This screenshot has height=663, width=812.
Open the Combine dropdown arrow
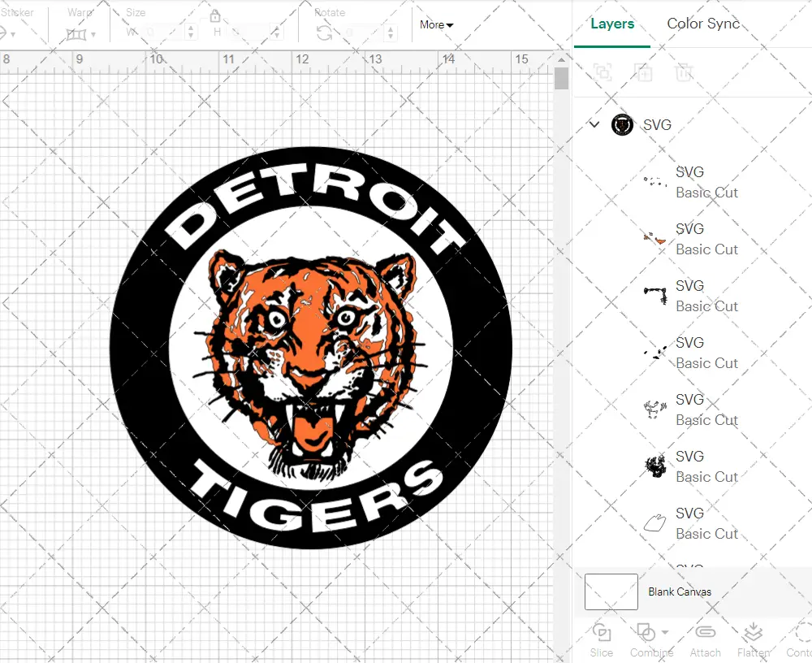[665, 632]
